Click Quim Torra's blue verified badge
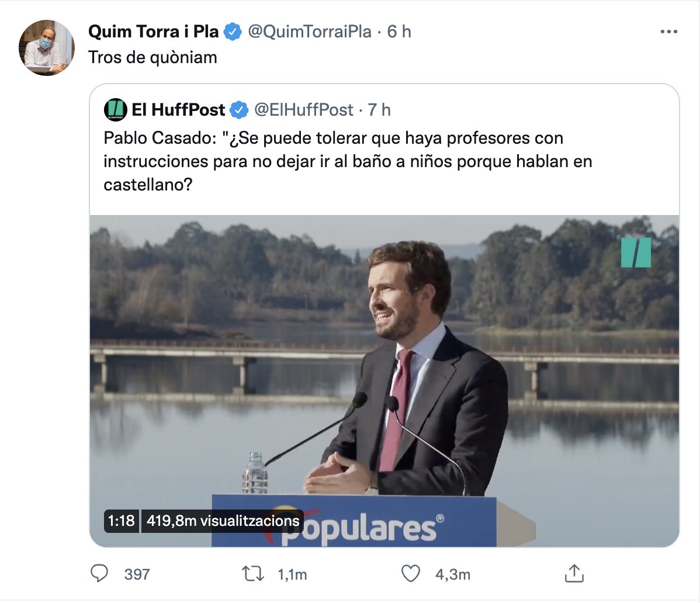The image size is (700, 603). point(233,32)
